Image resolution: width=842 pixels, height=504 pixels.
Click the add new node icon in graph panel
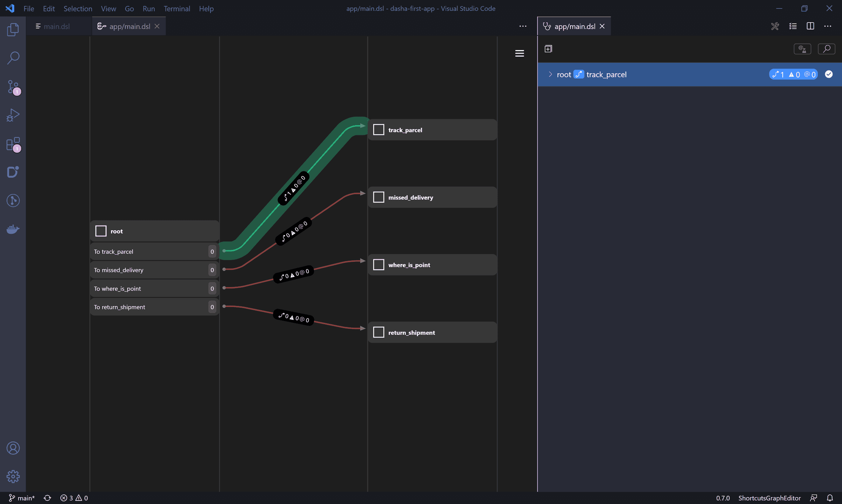click(x=548, y=49)
